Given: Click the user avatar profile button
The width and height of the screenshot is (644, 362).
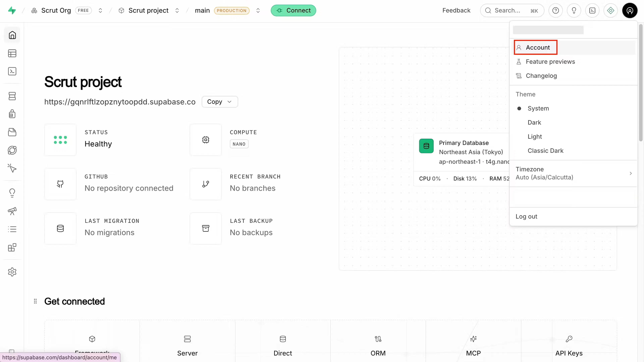Looking at the screenshot, I should [630, 11].
